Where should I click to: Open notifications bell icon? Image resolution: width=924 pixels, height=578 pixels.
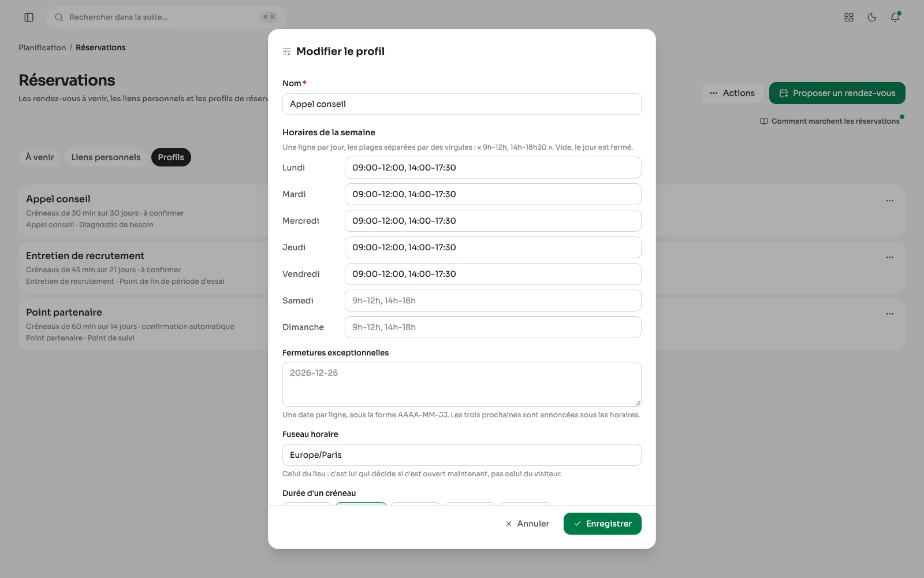[895, 17]
